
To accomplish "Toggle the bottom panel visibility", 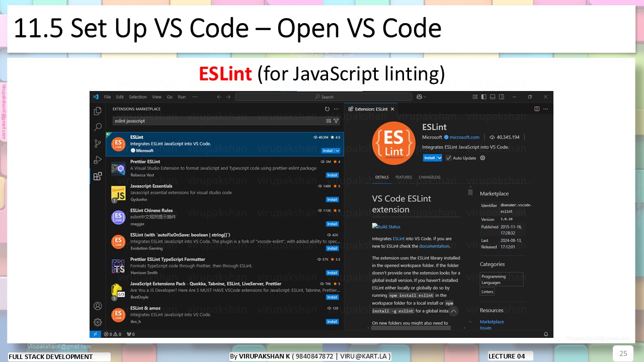I will [x=493, y=97].
